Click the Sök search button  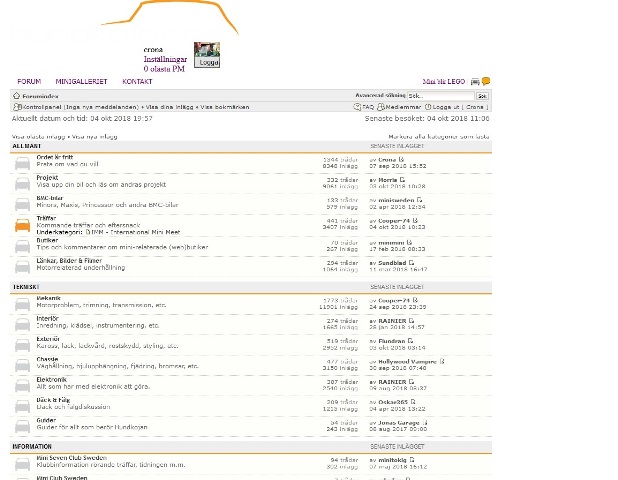point(482,96)
